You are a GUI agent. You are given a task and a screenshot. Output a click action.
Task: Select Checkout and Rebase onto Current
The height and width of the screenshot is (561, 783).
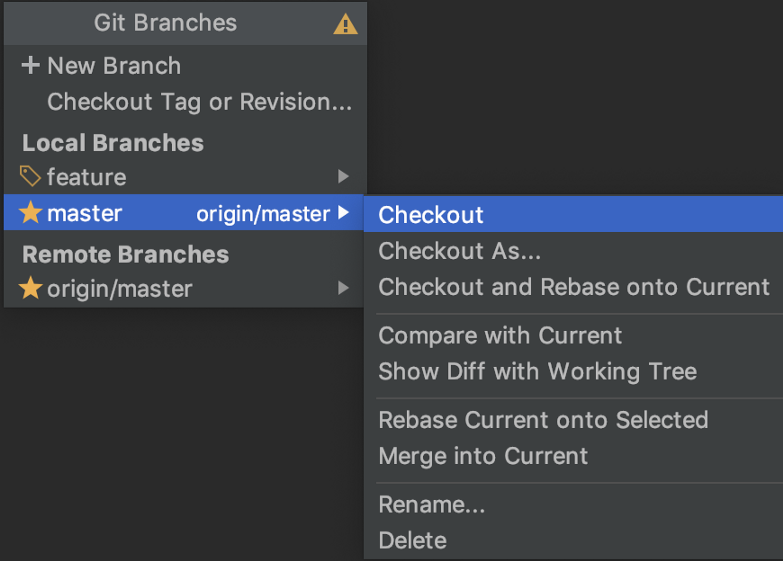[573, 287]
